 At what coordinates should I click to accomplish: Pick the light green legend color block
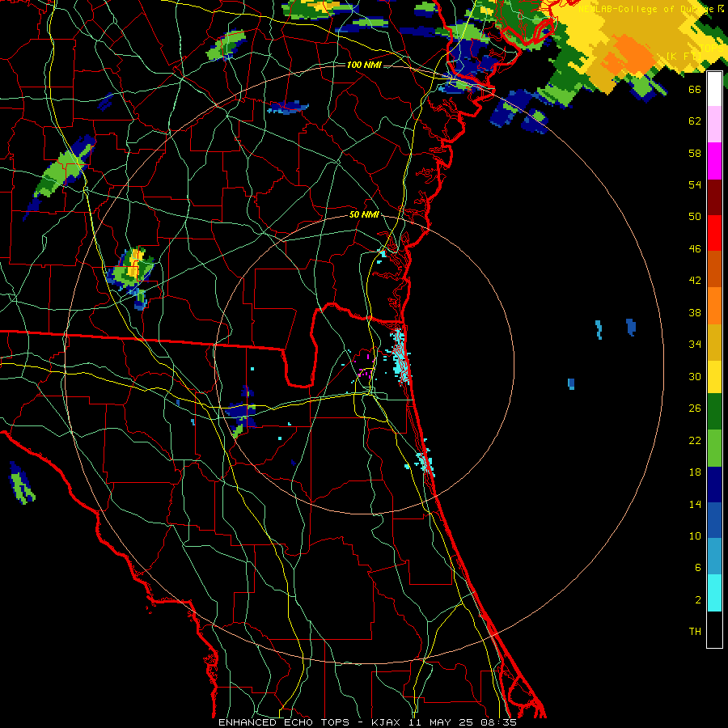[714, 447]
